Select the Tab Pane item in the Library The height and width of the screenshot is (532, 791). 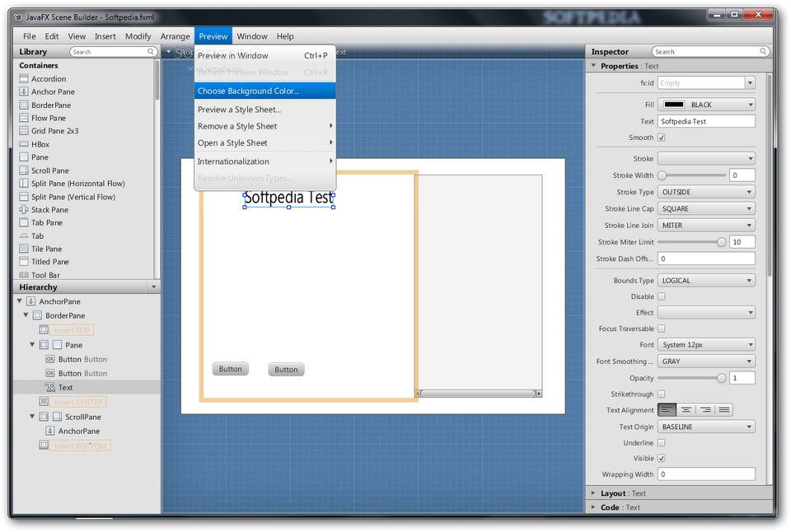[x=45, y=222]
